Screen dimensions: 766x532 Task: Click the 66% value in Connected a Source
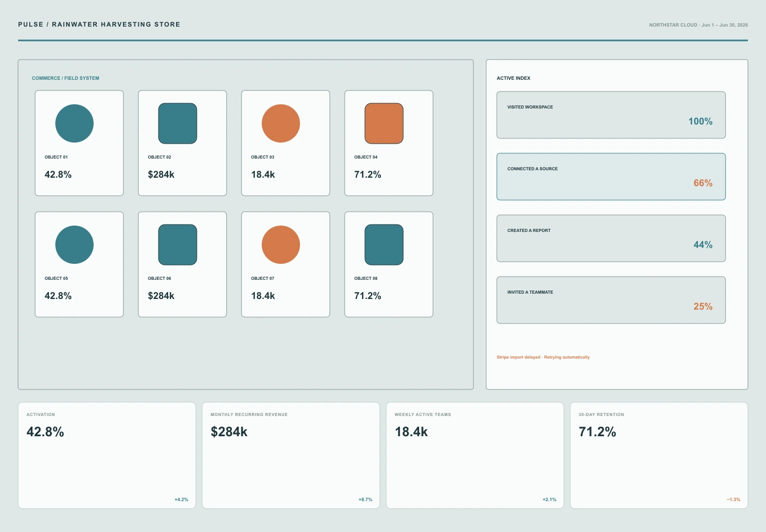click(703, 183)
